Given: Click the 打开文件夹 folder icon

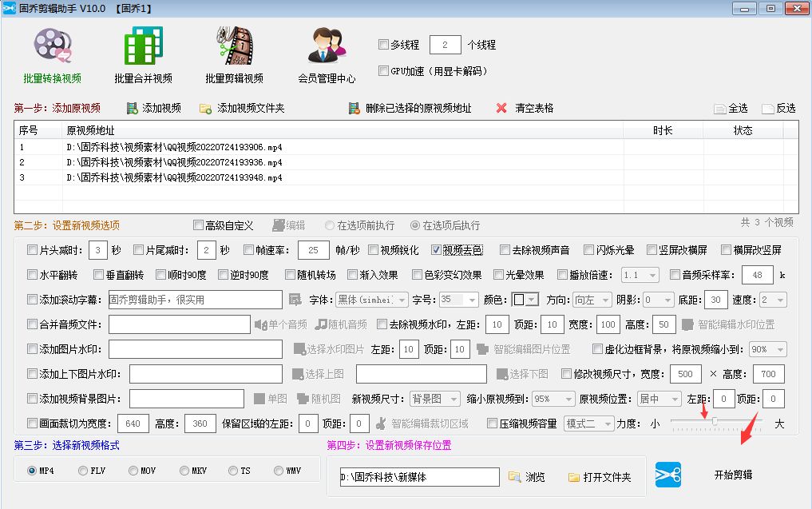Looking at the screenshot, I should (574, 477).
